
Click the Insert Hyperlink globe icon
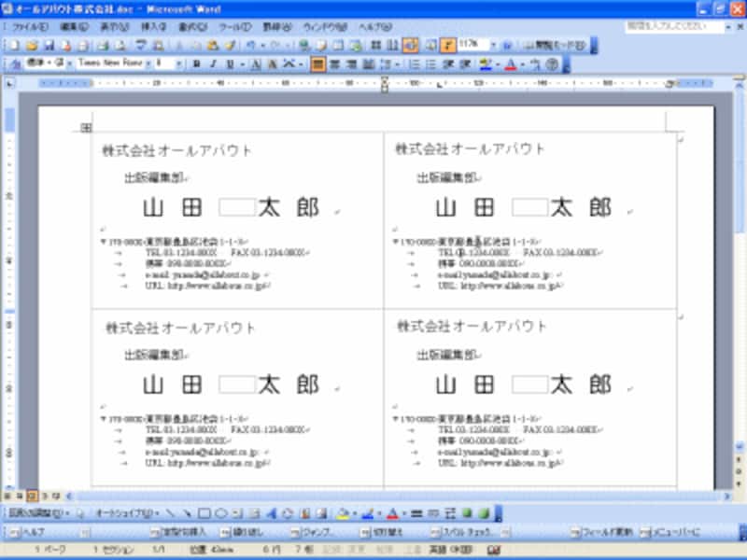[x=304, y=45]
